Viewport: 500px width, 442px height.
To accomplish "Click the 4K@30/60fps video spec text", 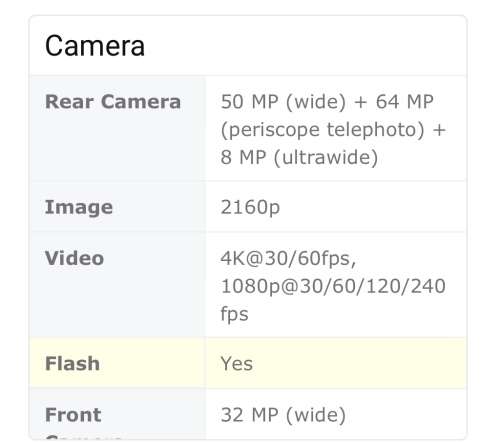I will [x=288, y=258].
